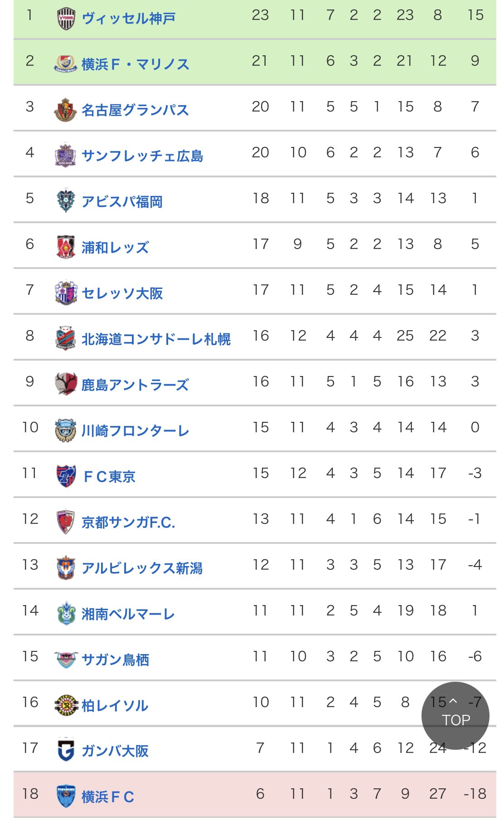The image size is (504, 821).
Task: Select the セレッソ大阪 team link
Action: (122, 293)
